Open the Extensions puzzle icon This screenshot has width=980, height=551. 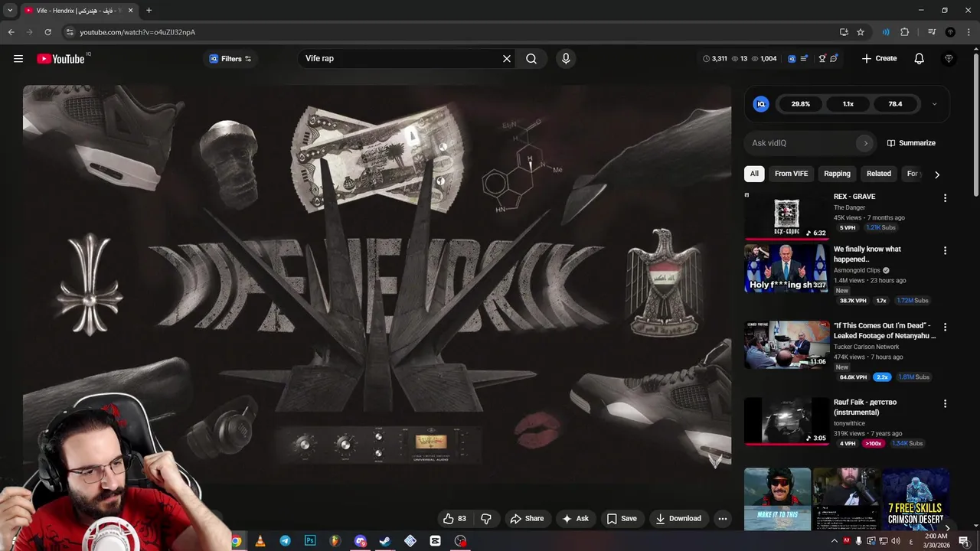[904, 32]
